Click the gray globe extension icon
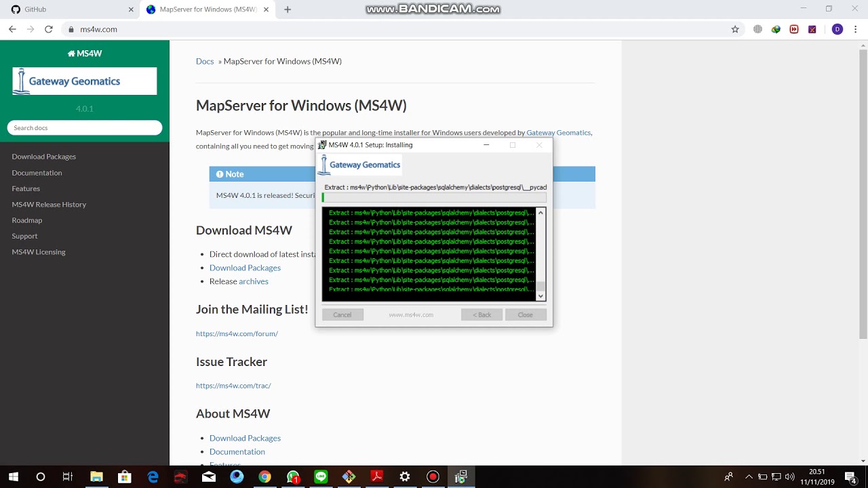Screen dimensions: 868x488 tap(757, 29)
